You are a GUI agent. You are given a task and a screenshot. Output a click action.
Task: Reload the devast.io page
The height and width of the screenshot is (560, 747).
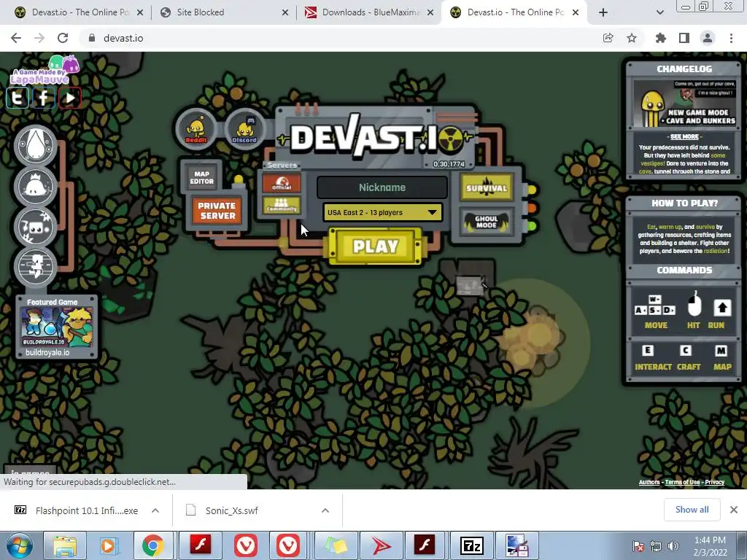pyautogui.click(x=63, y=38)
